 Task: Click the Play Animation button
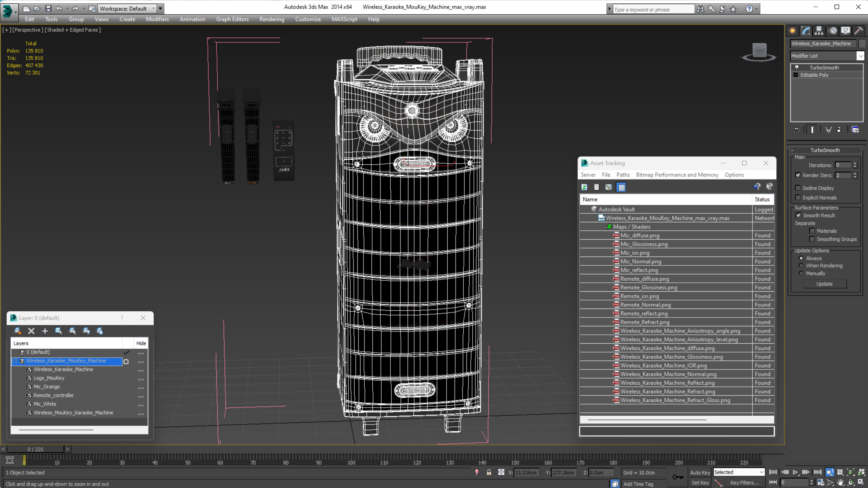[x=795, y=472]
